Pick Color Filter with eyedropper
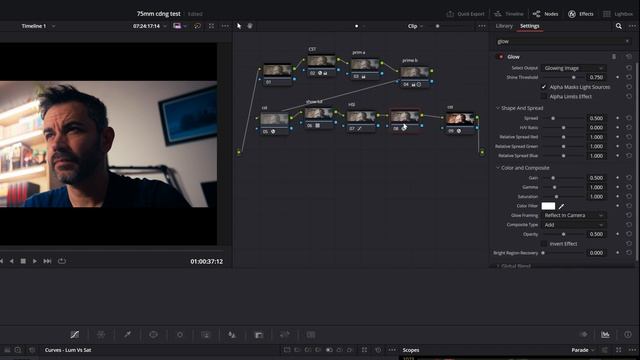The height and width of the screenshot is (360, 640). 562,206
